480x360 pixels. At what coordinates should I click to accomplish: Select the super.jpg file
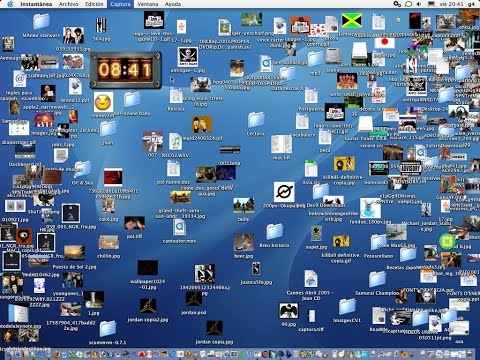pos(316,234)
